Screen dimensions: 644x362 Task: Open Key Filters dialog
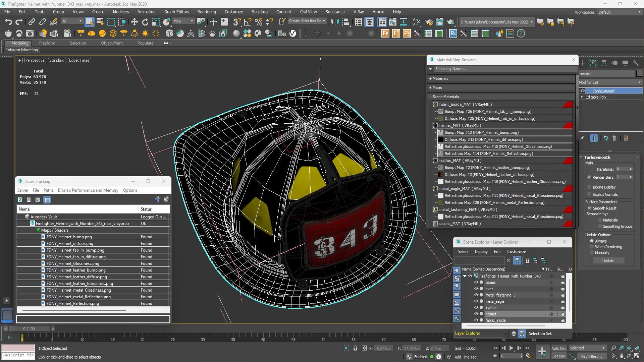[591, 356]
